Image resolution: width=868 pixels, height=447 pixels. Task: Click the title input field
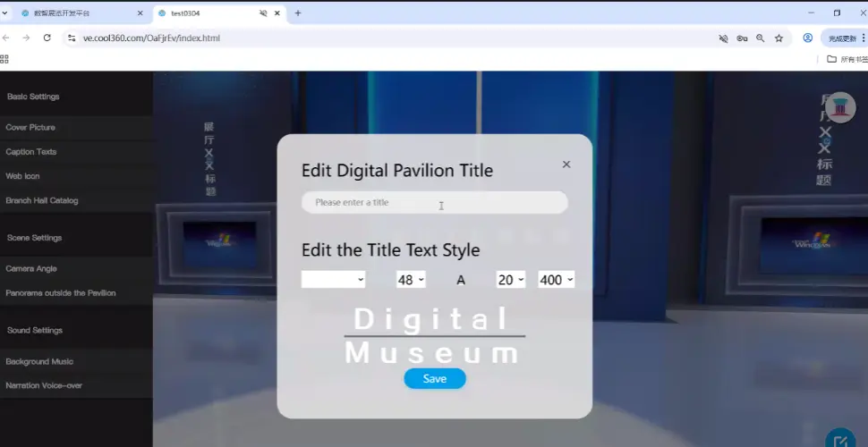coord(435,202)
